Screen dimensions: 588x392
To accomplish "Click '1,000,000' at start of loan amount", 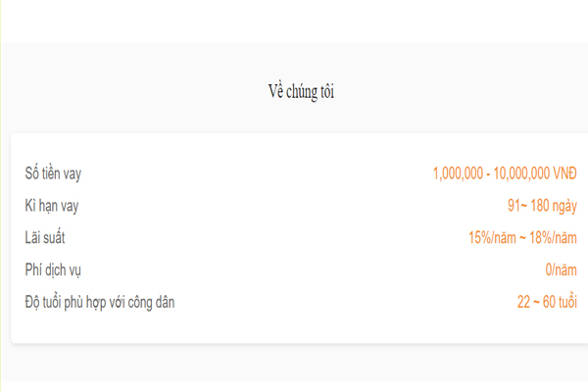I will tap(458, 173).
